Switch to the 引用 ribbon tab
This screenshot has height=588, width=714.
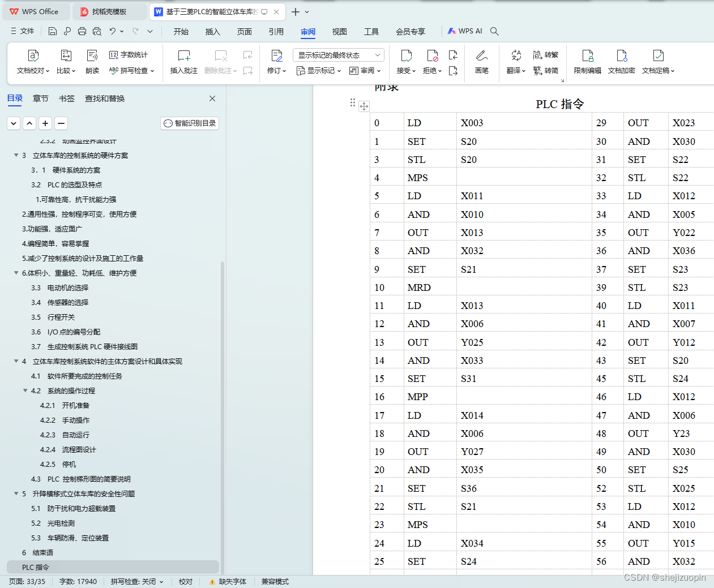pos(276,32)
